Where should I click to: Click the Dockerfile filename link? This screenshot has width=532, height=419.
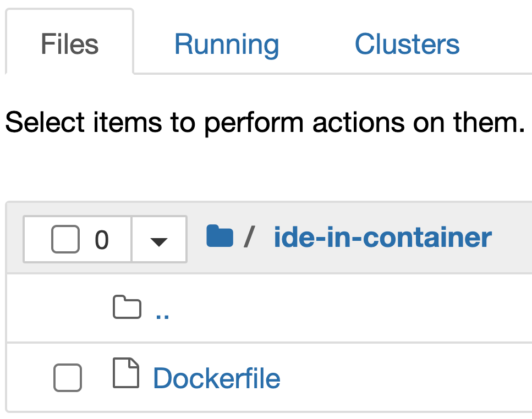(216, 378)
